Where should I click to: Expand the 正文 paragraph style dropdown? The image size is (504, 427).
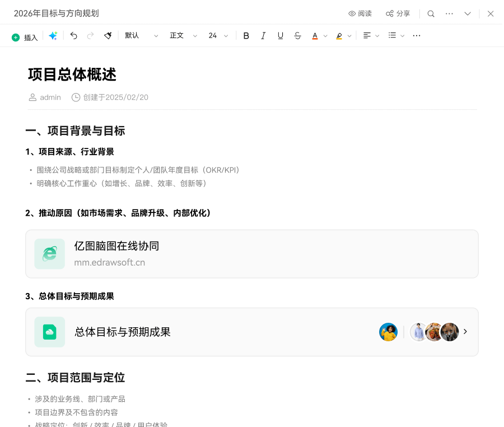(x=183, y=36)
